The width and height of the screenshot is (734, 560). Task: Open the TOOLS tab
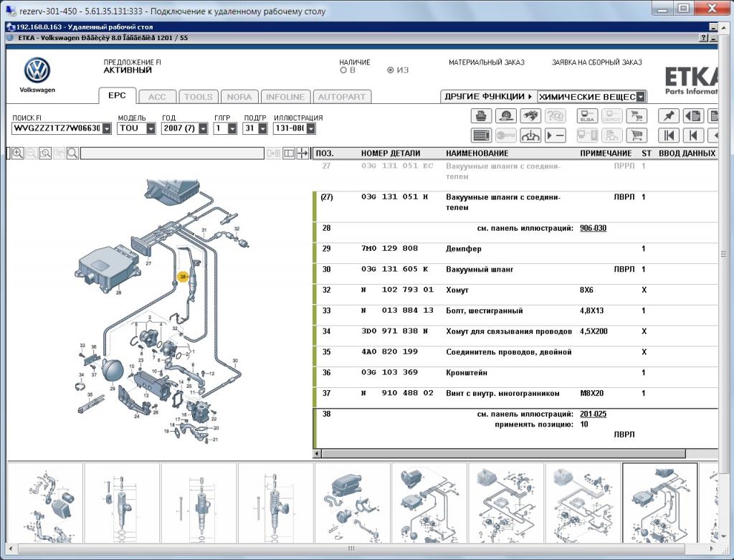pyautogui.click(x=198, y=97)
